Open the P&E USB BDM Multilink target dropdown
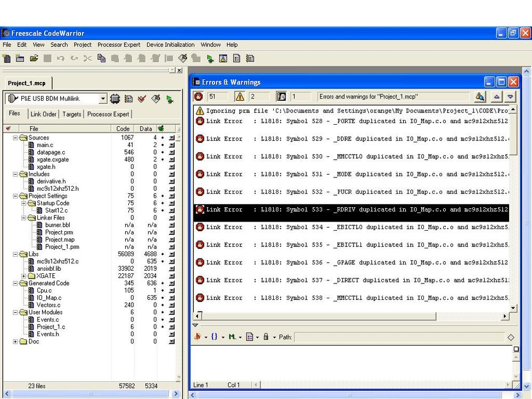 [x=103, y=99]
